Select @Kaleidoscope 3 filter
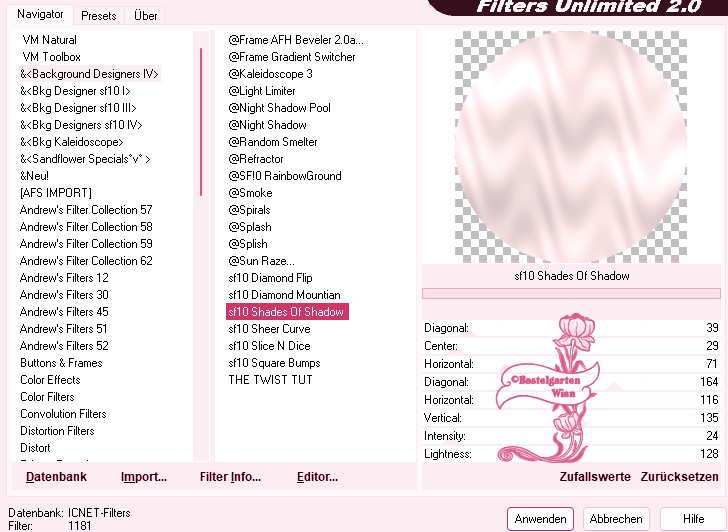Image resolution: width=728 pixels, height=532 pixels. [270, 74]
